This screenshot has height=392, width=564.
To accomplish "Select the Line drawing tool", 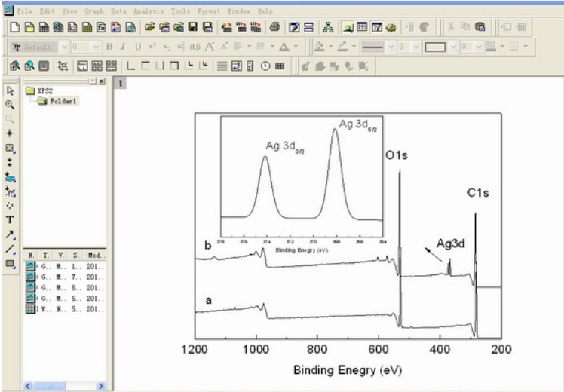I will point(10,249).
